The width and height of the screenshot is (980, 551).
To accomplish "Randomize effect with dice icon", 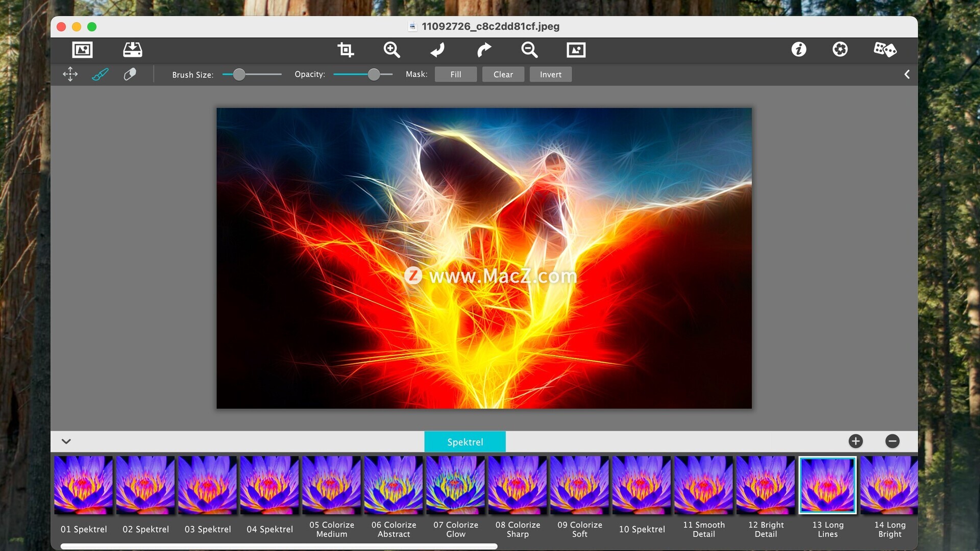I will (885, 49).
